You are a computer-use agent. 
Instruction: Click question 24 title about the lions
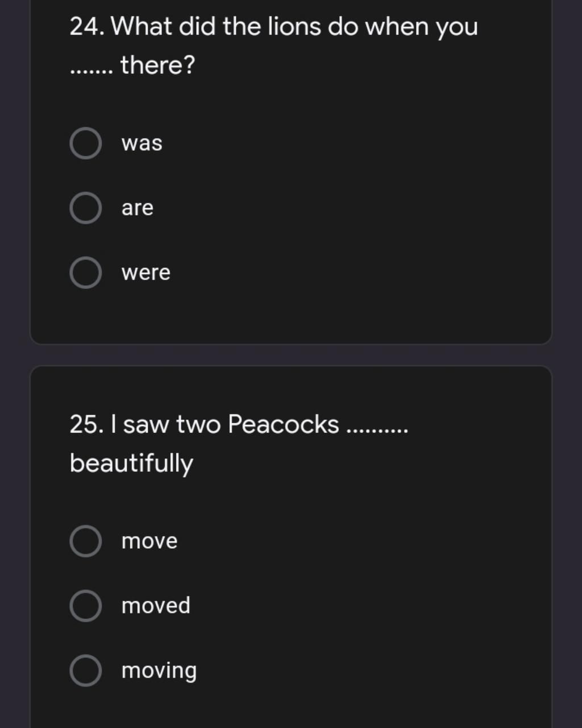tap(274, 45)
